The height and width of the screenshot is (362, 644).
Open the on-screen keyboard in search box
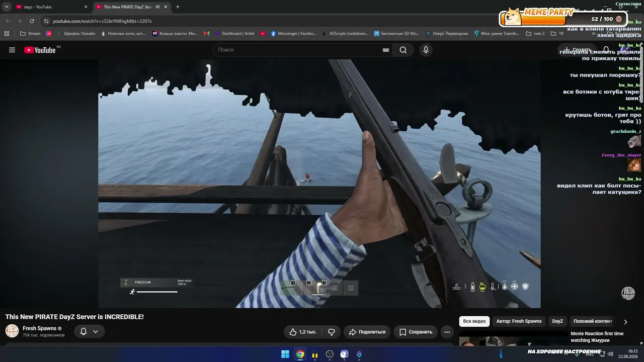(x=386, y=50)
